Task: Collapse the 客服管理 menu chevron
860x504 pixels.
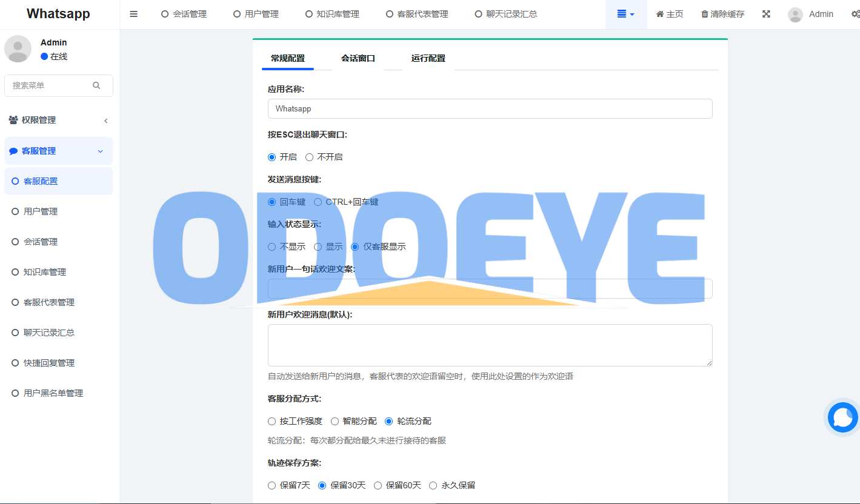Action: [x=101, y=151]
